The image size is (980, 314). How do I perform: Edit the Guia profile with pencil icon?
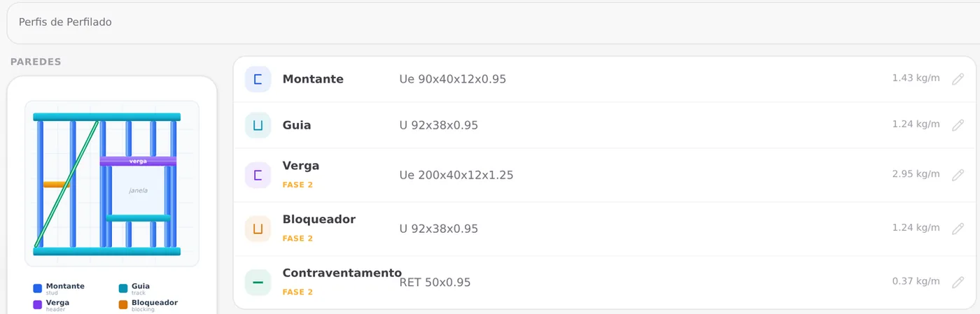tap(958, 125)
